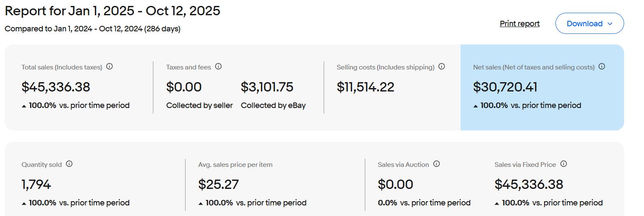Click the up arrow under Quantity sold
The width and height of the screenshot is (644, 216).
click(24, 203)
